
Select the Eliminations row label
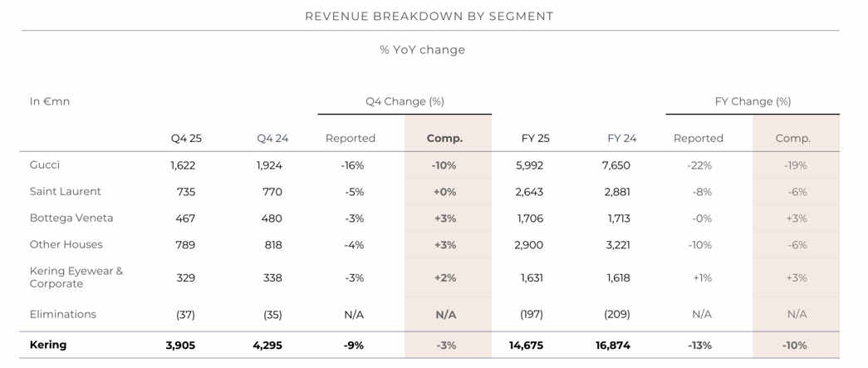coord(63,315)
